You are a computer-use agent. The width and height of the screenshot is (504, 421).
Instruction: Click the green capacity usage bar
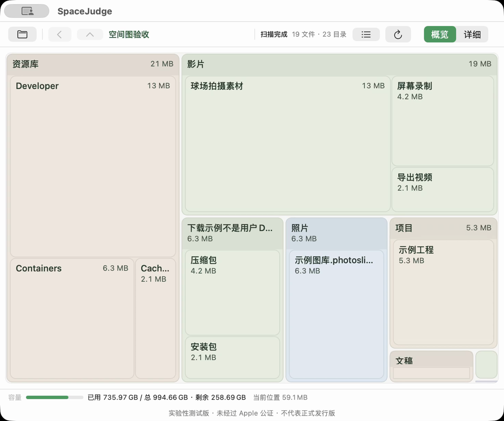coord(55,397)
